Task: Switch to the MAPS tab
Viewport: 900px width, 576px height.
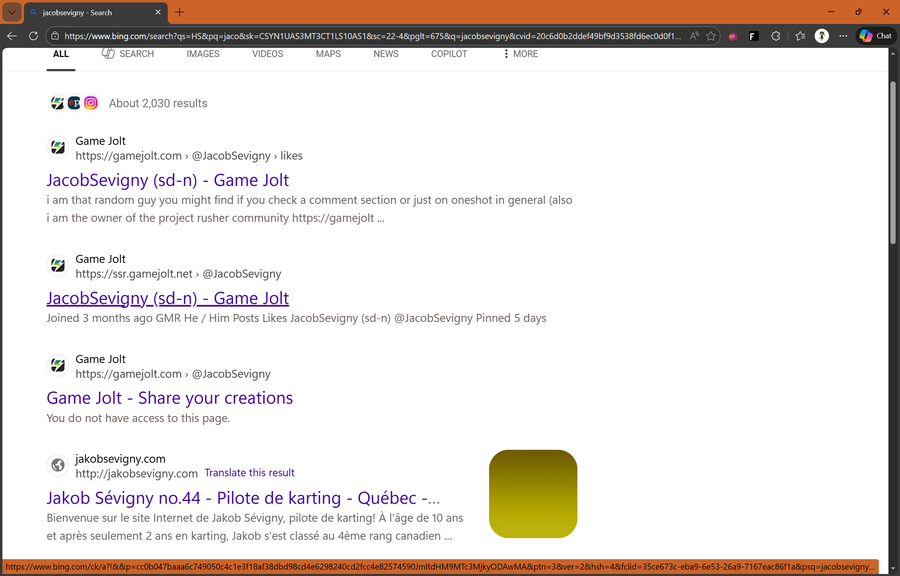Action: [x=328, y=54]
